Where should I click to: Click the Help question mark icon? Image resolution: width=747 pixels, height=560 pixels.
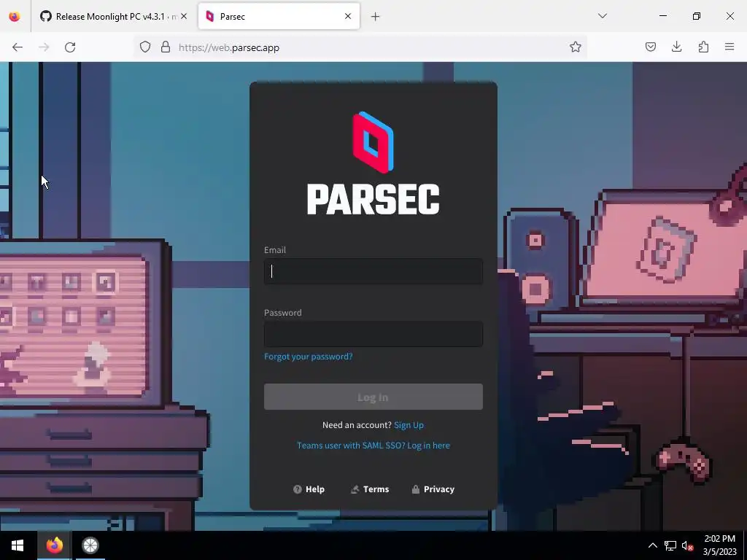pos(298,489)
